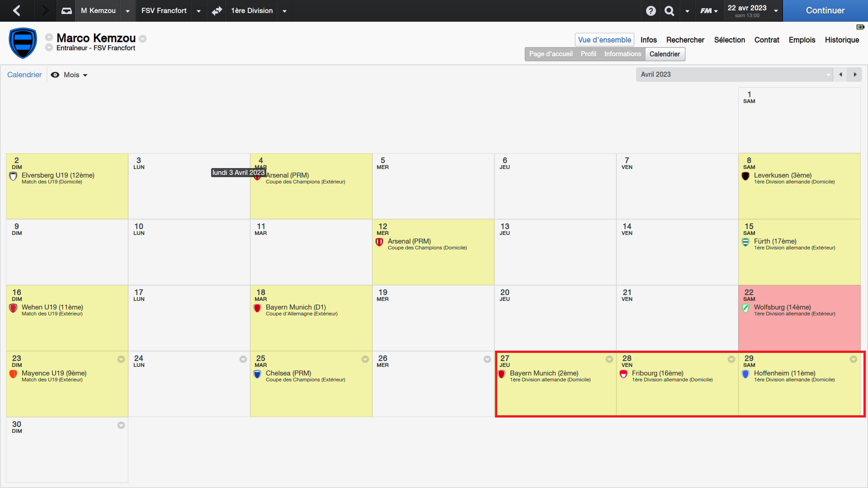This screenshot has width=868, height=488.
Task: Open the FSV Francfort club button
Action: tap(164, 11)
